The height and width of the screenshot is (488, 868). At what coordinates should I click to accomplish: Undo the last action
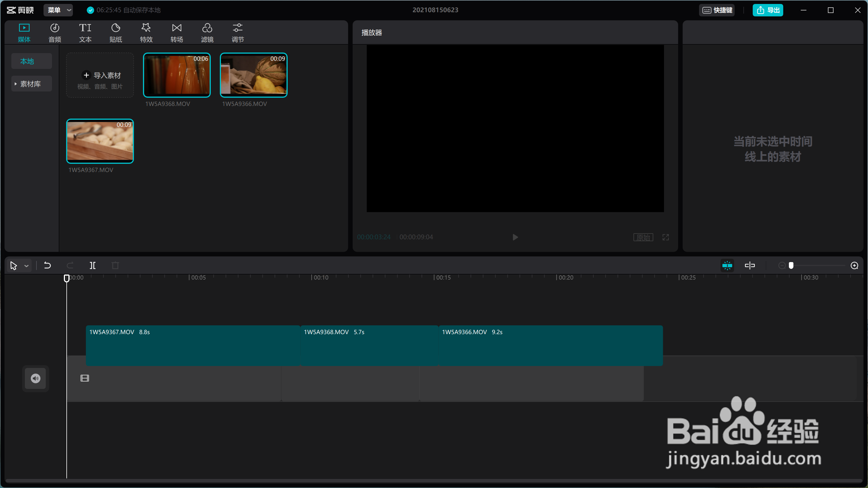pyautogui.click(x=47, y=265)
